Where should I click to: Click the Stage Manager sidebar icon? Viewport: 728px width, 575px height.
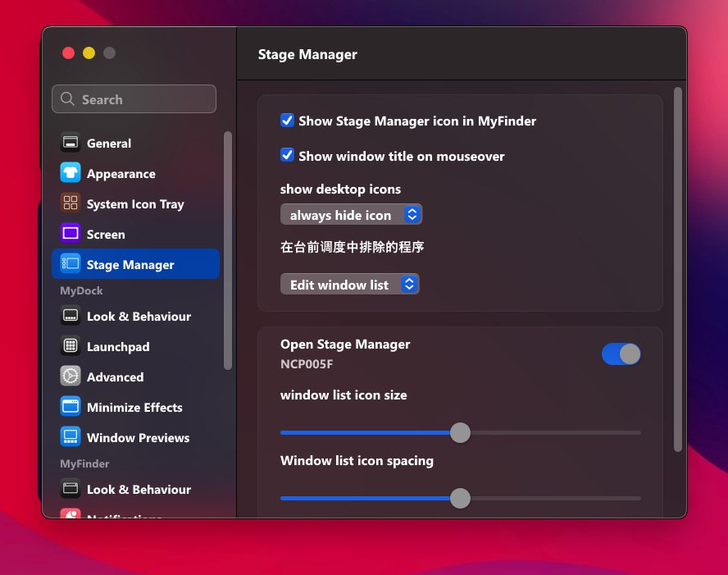71,263
